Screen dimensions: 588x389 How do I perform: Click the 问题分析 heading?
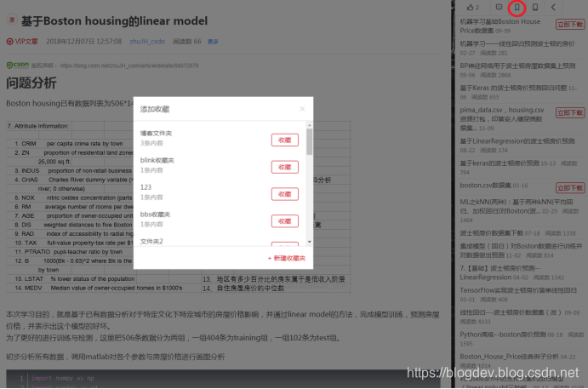31,83
